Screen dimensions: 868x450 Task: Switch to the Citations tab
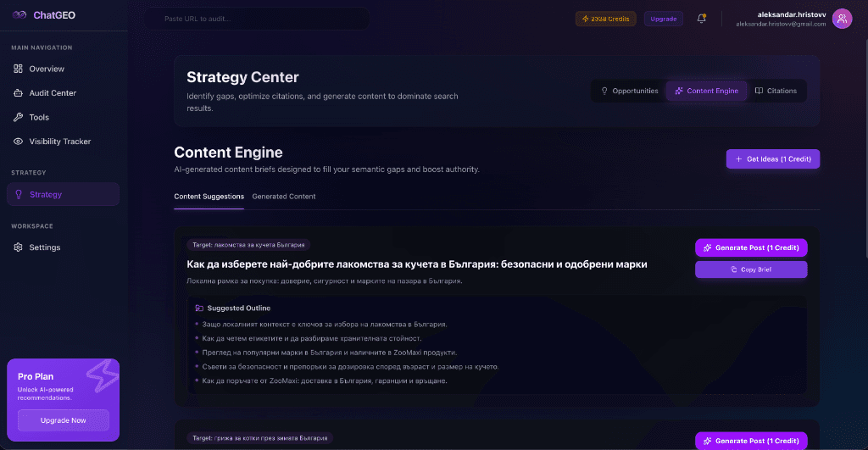pos(776,91)
